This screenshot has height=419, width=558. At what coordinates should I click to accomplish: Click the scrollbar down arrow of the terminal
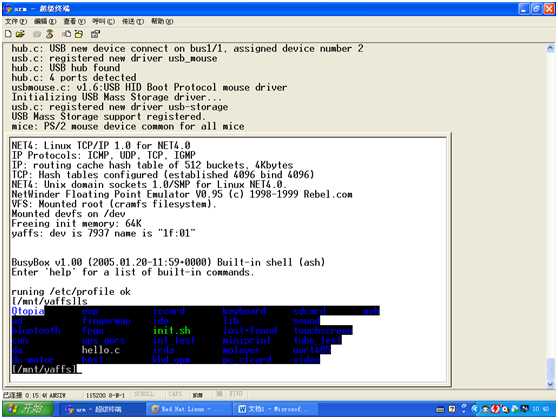tap(550, 384)
